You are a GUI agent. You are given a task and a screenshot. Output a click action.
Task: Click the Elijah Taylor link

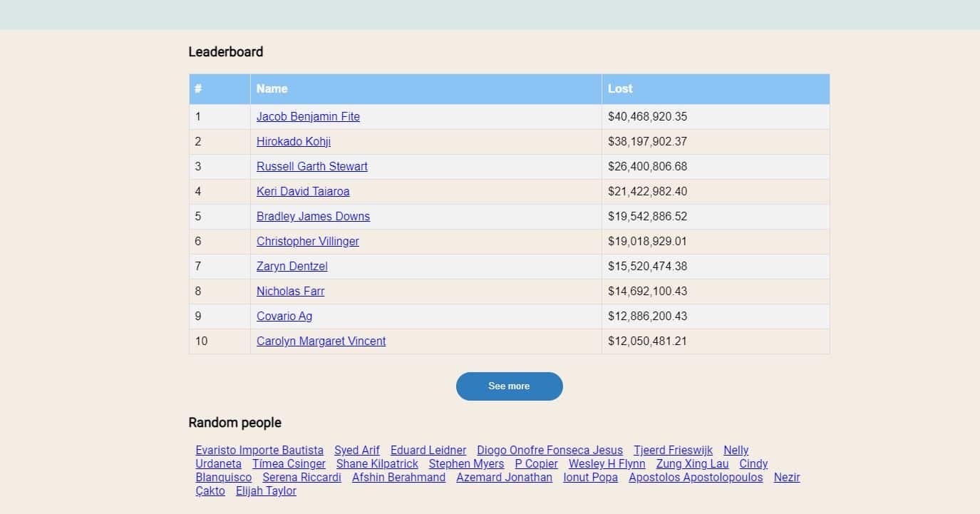pyautogui.click(x=266, y=490)
